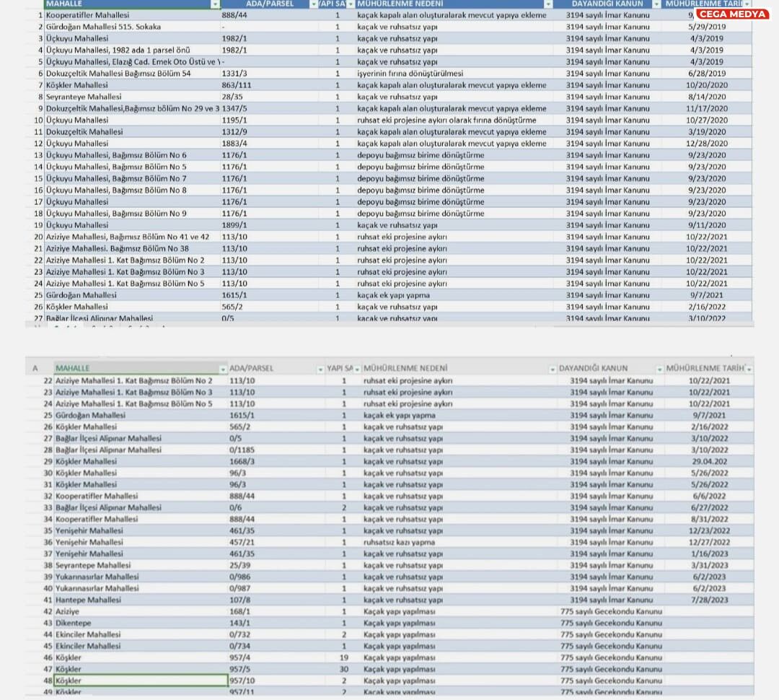Image resolution: width=779 pixels, height=700 pixels.
Task: Click parcel value '863/111'
Action: 237,85
